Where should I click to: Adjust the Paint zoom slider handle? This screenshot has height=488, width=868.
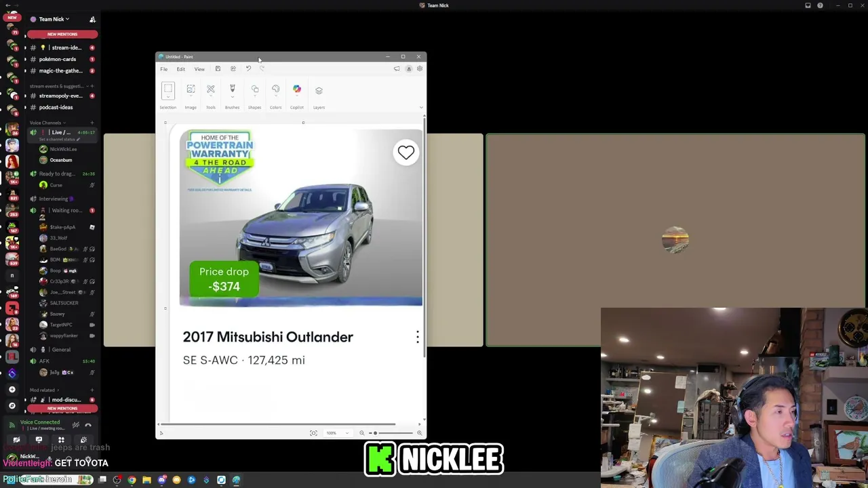(x=375, y=433)
